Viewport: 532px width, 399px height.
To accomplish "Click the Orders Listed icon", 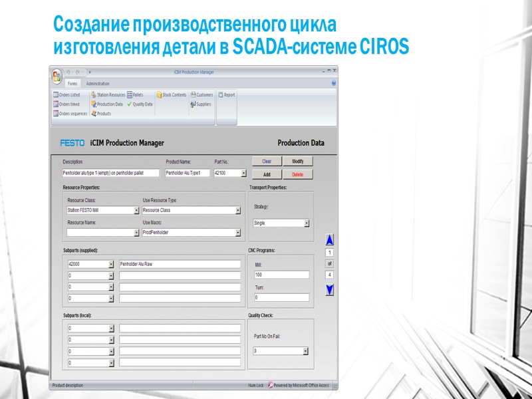I will (x=56, y=94).
